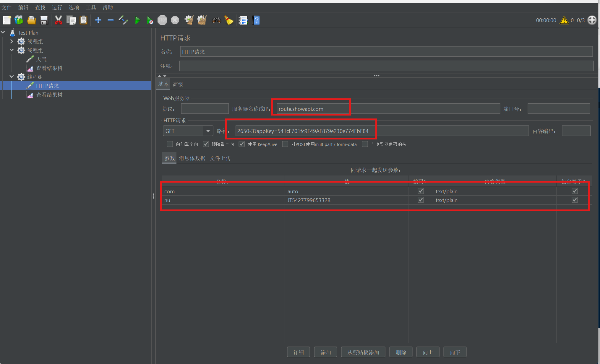
Task: Toggle 与浏览器兼容的头 checkbox
Action: pos(365,144)
